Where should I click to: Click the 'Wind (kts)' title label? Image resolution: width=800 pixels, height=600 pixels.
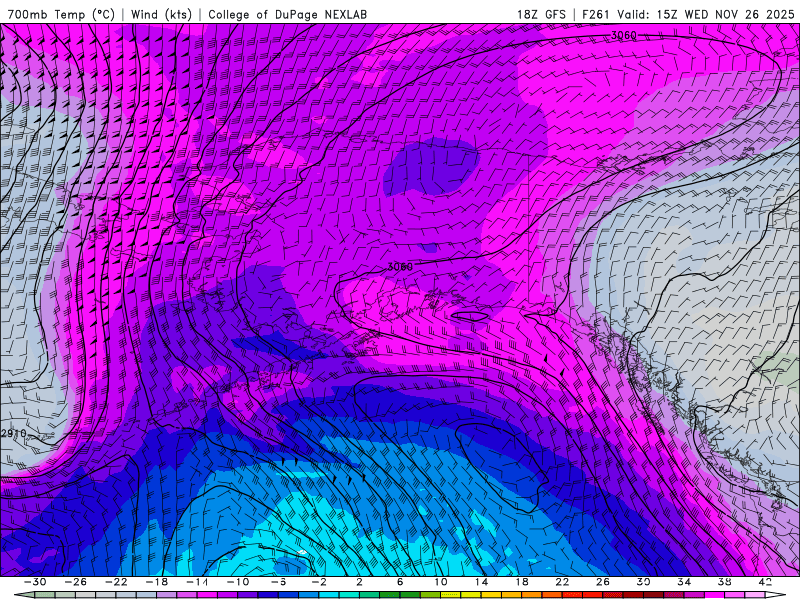[x=161, y=14]
